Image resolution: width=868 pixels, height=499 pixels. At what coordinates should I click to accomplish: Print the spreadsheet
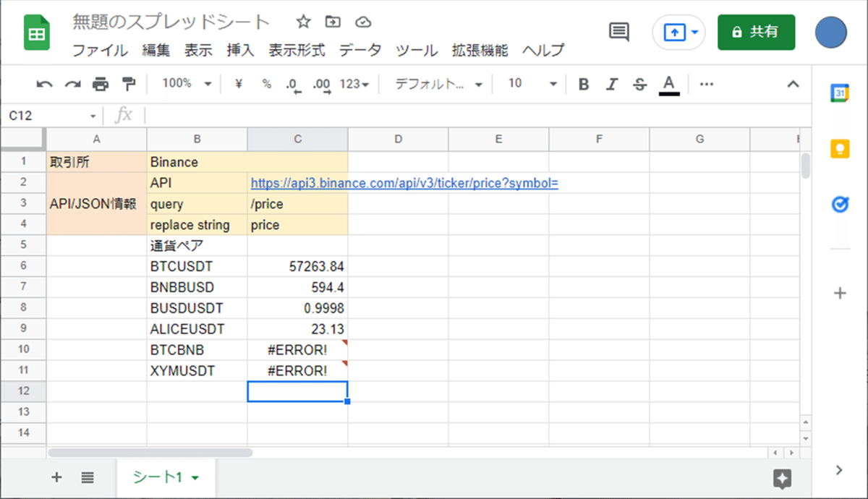(x=100, y=85)
